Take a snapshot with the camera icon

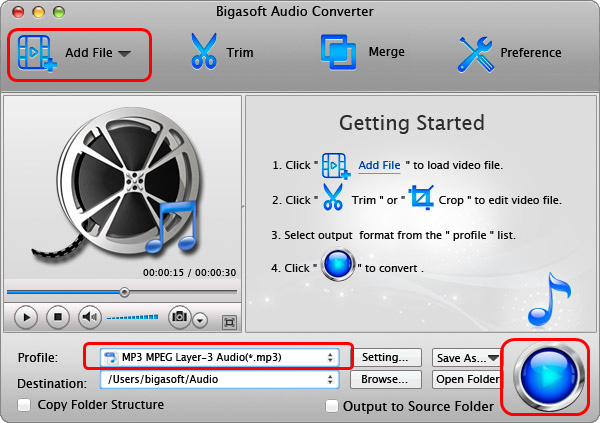[179, 317]
